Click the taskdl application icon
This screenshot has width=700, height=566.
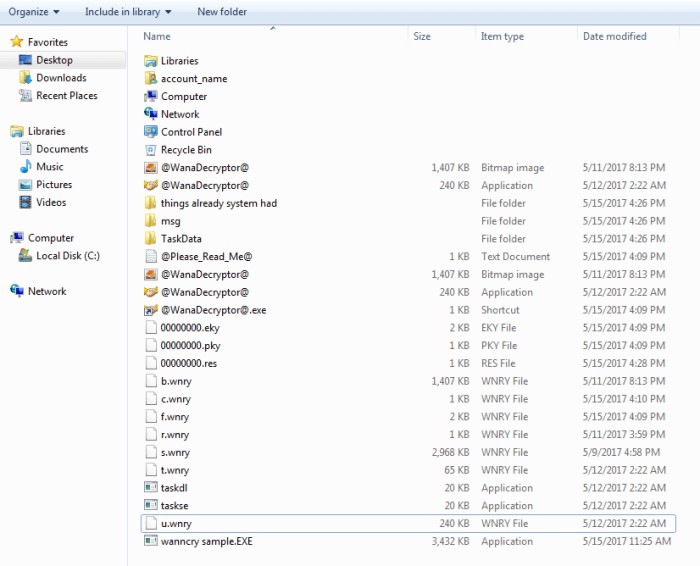pyautogui.click(x=151, y=488)
